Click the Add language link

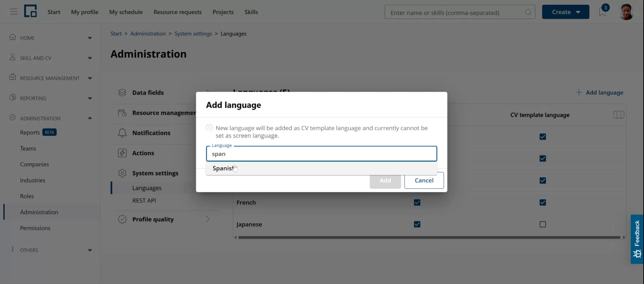599,93
